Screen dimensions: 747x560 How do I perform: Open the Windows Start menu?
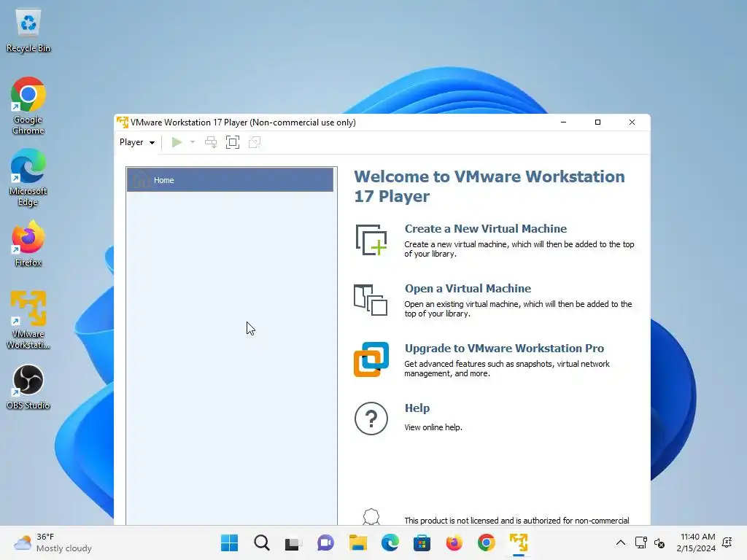230,542
